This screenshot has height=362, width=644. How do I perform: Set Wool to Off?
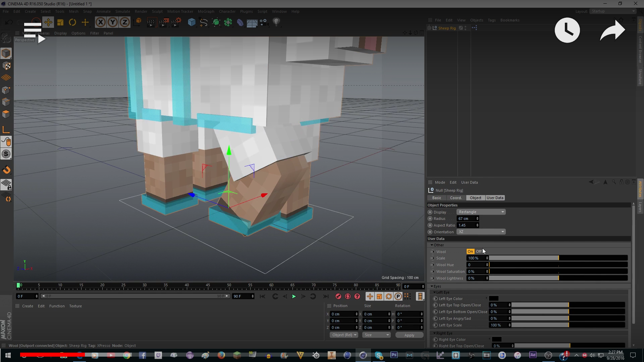pos(479,251)
